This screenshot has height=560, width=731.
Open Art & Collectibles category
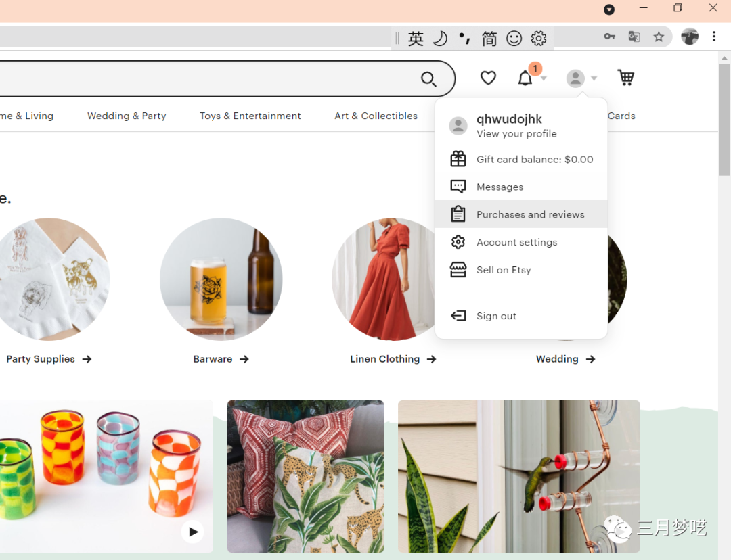coord(376,116)
